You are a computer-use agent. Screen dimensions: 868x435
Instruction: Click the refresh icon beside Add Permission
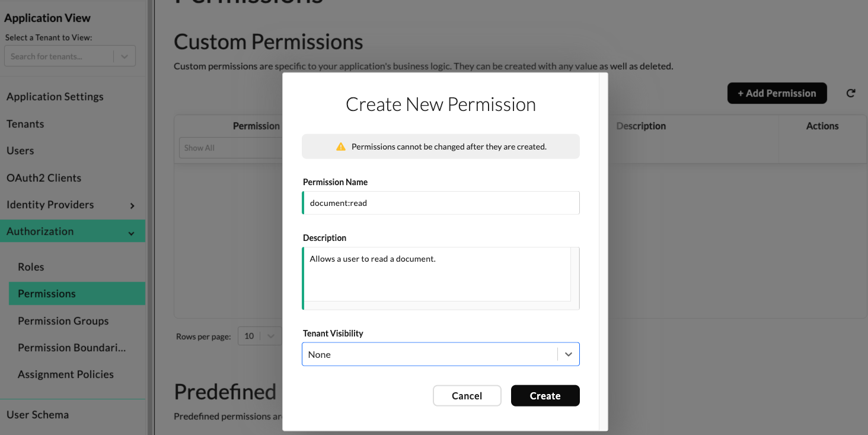[x=851, y=93]
